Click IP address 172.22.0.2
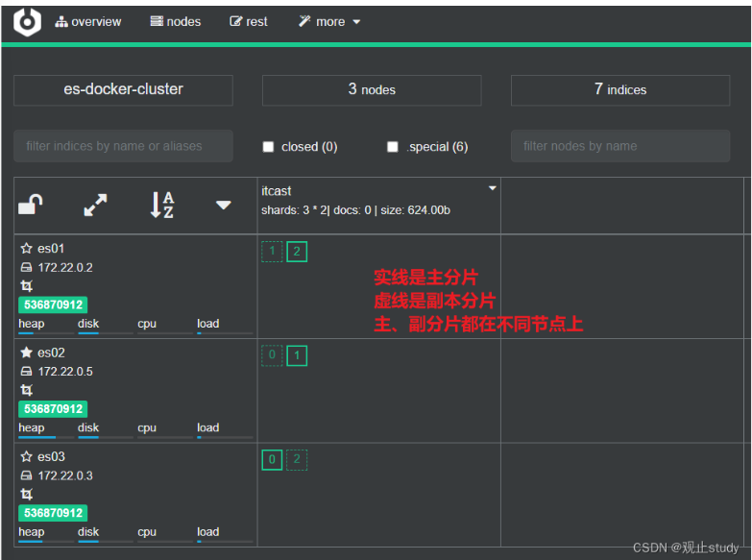The image size is (752, 560). [65, 267]
